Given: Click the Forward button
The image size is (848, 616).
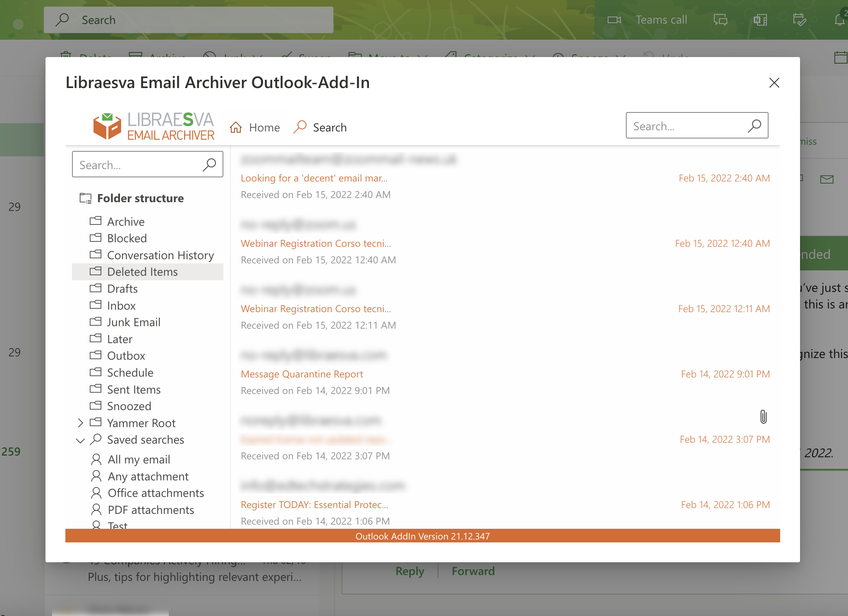Looking at the screenshot, I should point(473,571).
